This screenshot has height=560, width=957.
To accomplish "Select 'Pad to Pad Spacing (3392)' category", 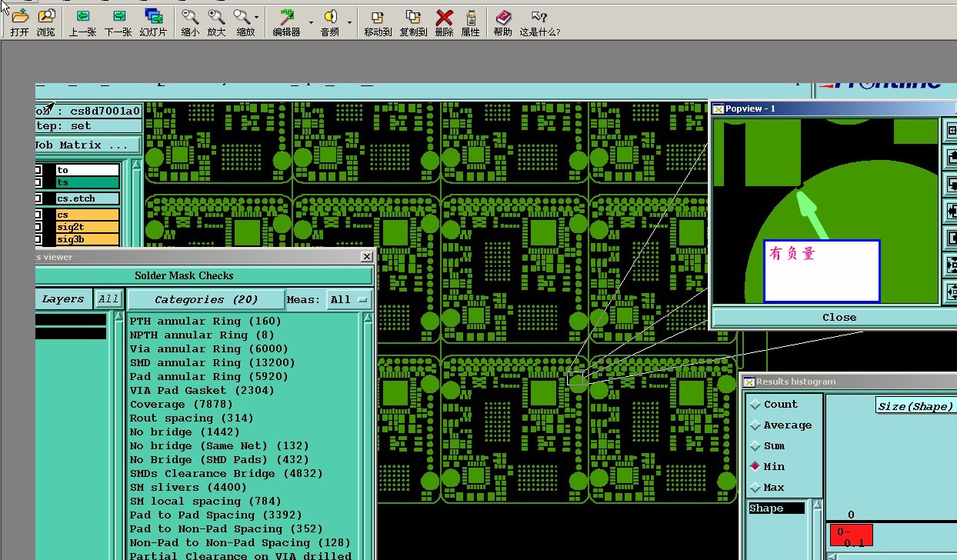I will point(216,515).
